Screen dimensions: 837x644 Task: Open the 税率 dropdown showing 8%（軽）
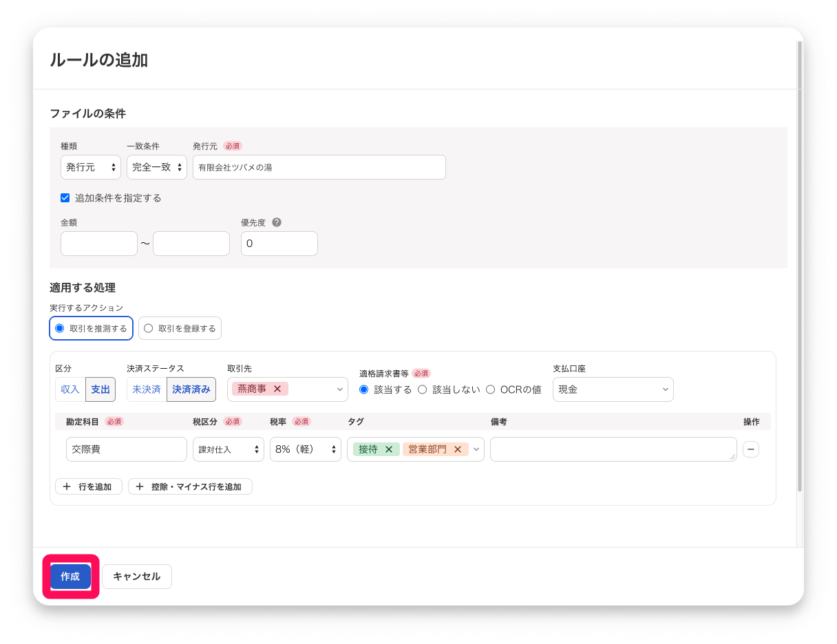click(306, 449)
